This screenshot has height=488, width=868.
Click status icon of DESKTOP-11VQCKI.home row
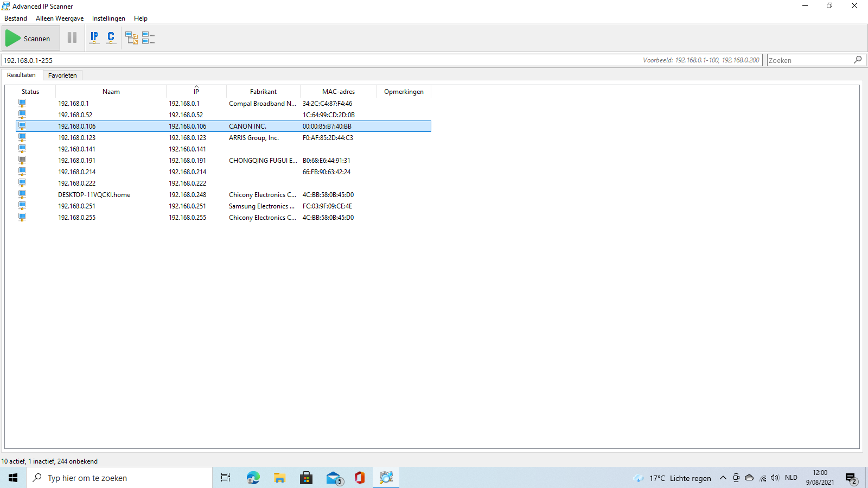pyautogui.click(x=22, y=194)
